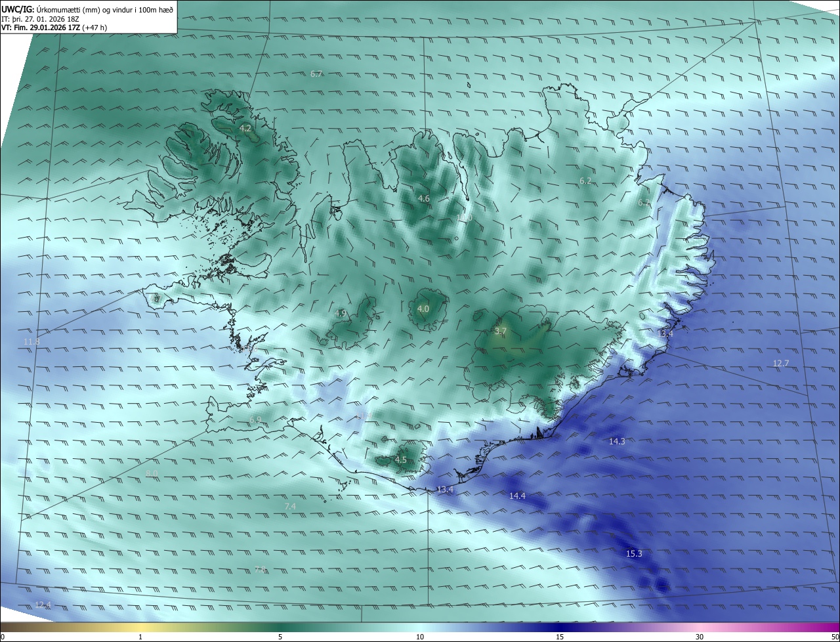Click the 14.3 value label
This screenshot has height=642, width=840.
pos(617,442)
